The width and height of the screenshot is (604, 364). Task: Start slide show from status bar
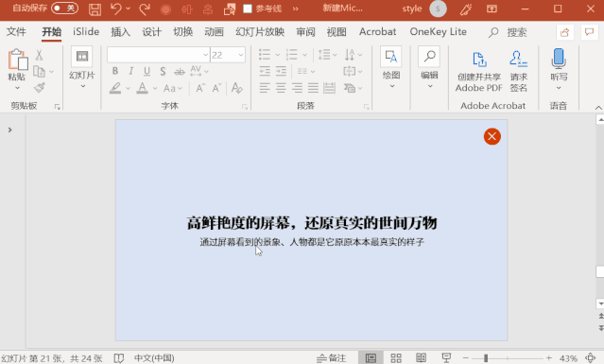[446, 358]
